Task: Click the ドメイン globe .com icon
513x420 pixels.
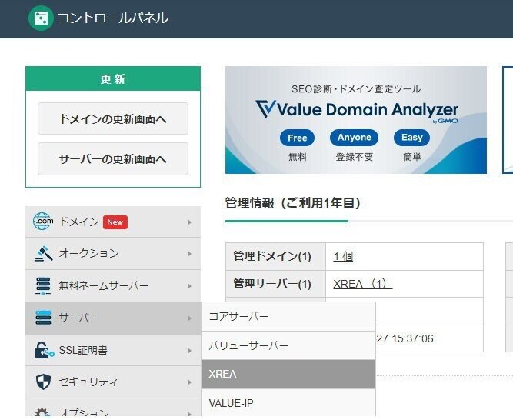Action: (43, 222)
